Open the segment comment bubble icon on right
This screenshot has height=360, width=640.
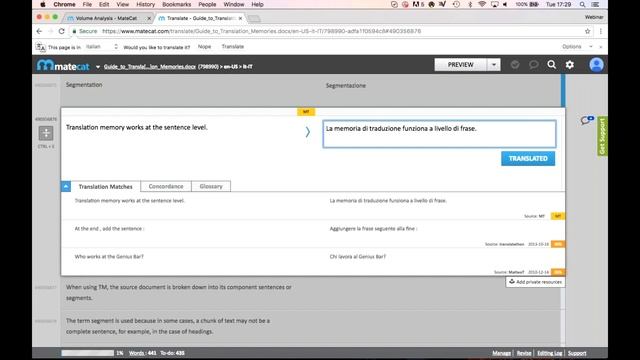point(587,120)
